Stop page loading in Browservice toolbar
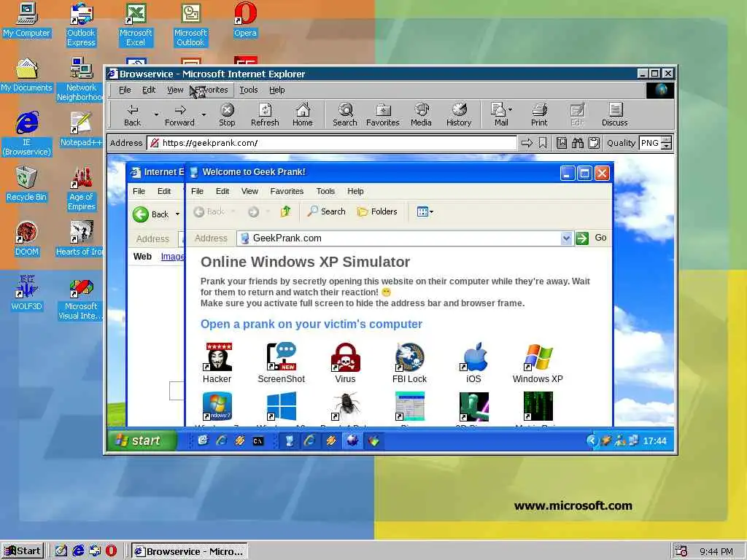Image resolution: width=747 pixels, height=560 pixels. click(228, 115)
